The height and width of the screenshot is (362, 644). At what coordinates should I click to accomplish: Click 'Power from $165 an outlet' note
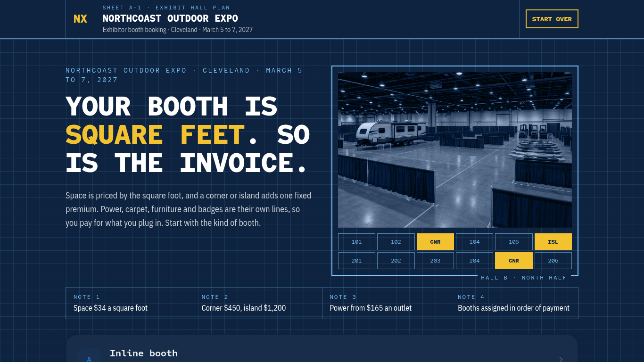coord(371,308)
